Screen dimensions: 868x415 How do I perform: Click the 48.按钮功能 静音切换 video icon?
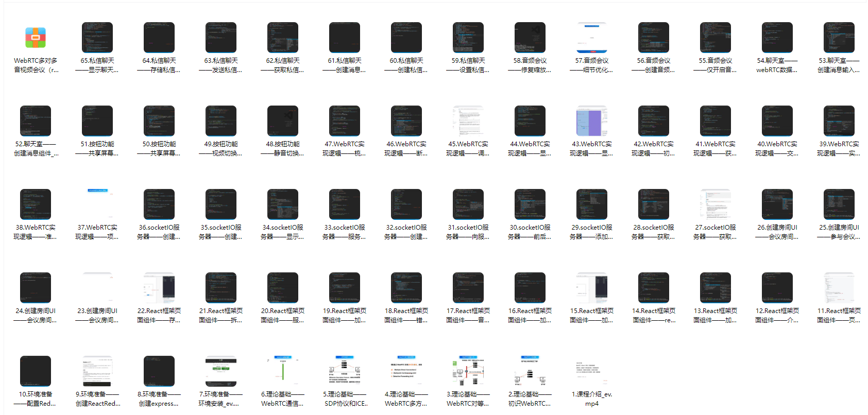[282, 121]
